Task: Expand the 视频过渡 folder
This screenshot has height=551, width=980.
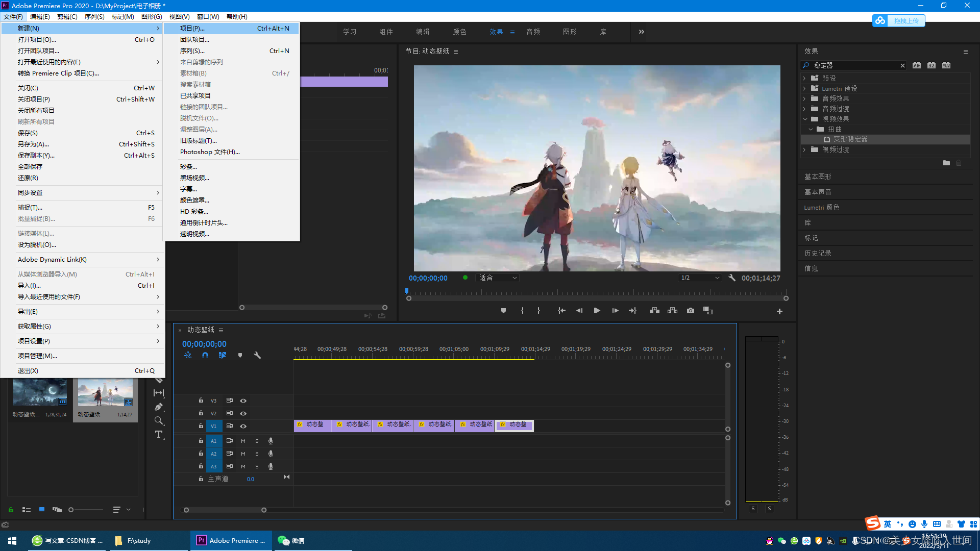Action: point(804,150)
